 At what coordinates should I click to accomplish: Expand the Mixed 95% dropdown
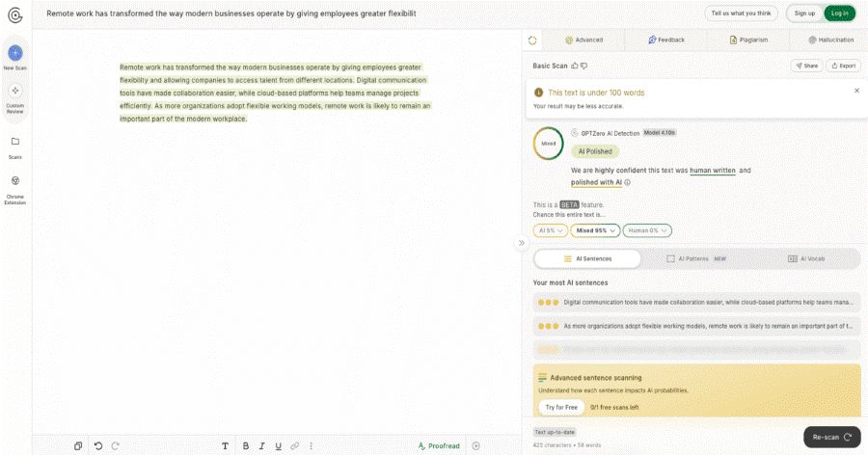pyautogui.click(x=595, y=230)
